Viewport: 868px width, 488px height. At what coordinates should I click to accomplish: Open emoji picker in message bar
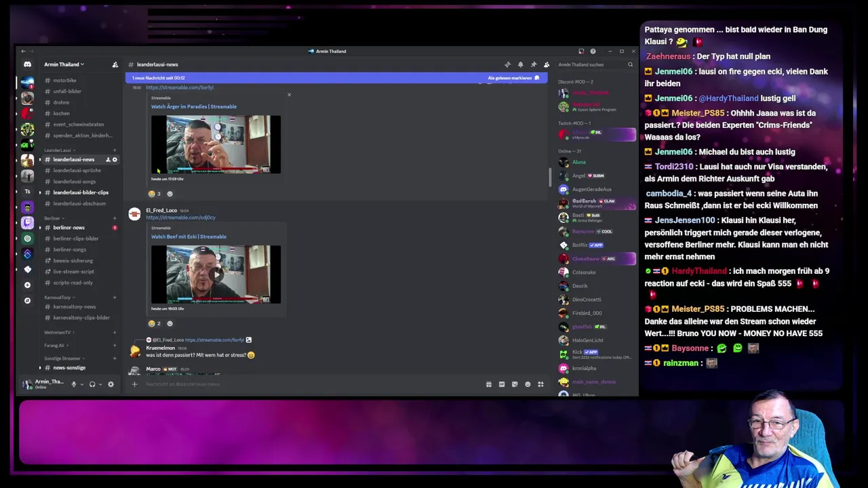point(528,384)
